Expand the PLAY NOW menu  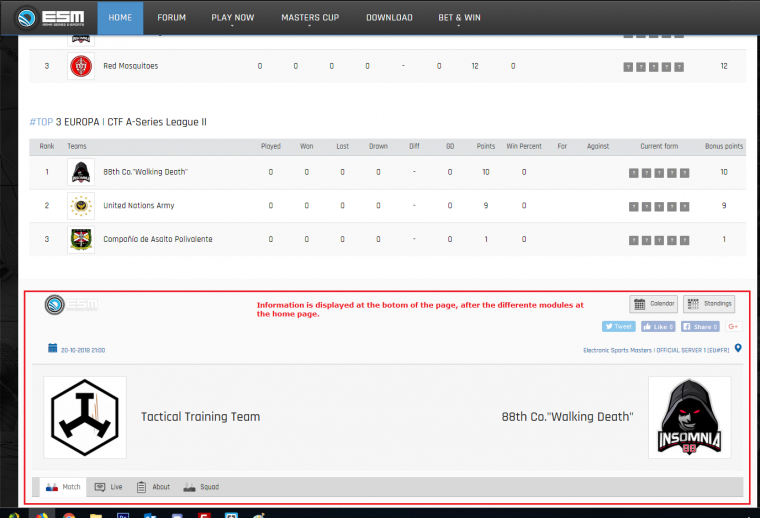click(233, 18)
